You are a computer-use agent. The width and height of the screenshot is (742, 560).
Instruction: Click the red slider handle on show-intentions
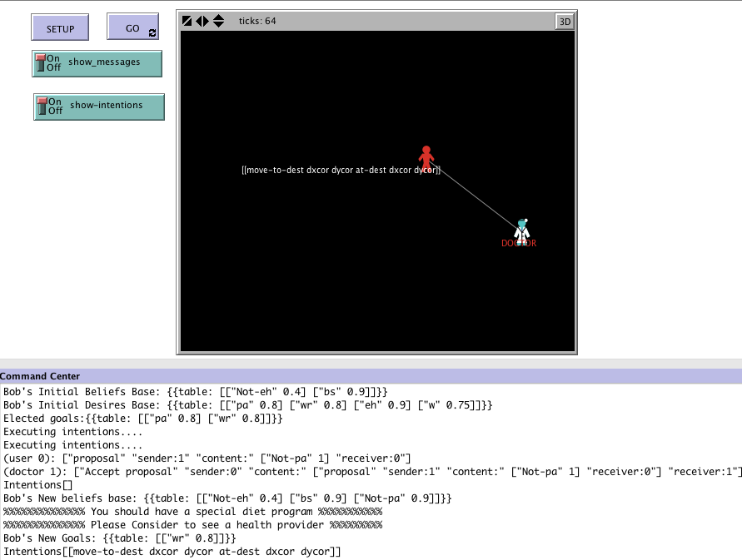[x=42, y=104]
